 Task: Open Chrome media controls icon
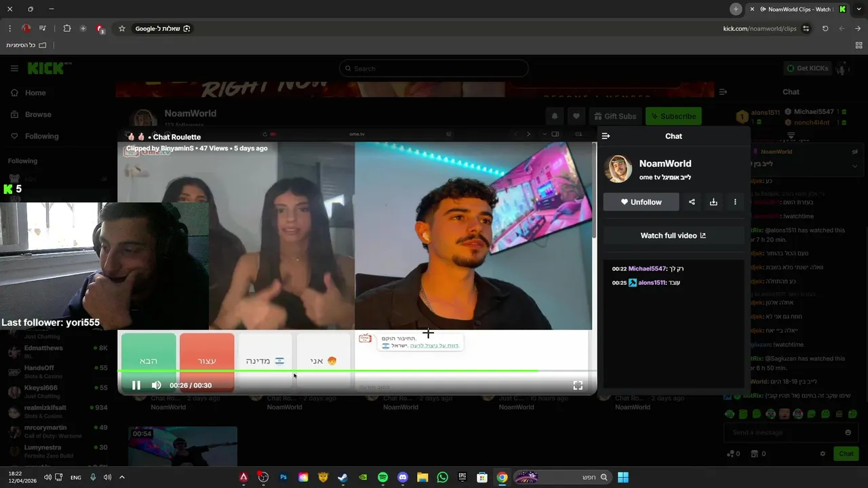[x=42, y=28]
